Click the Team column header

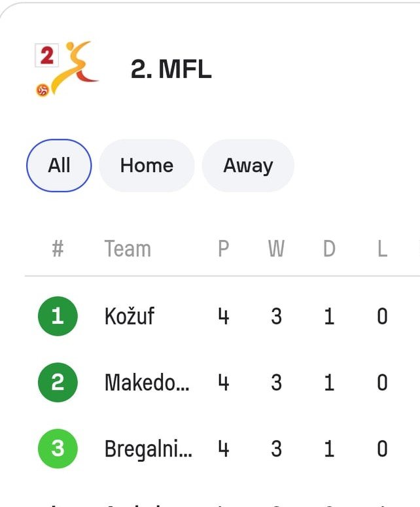pos(128,249)
